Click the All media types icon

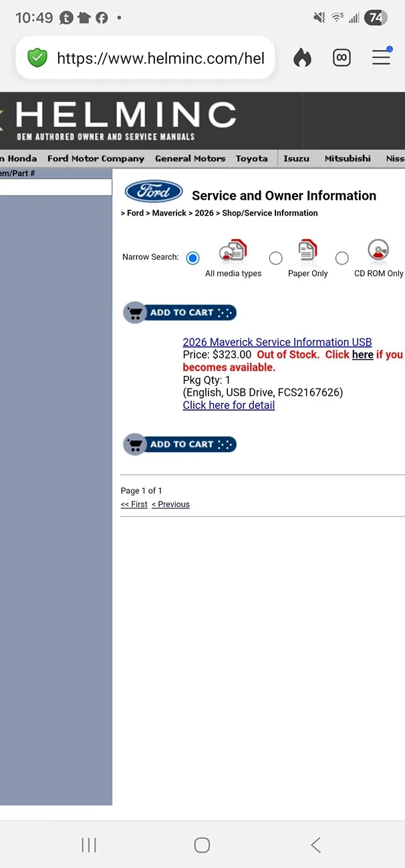coord(233,251)
